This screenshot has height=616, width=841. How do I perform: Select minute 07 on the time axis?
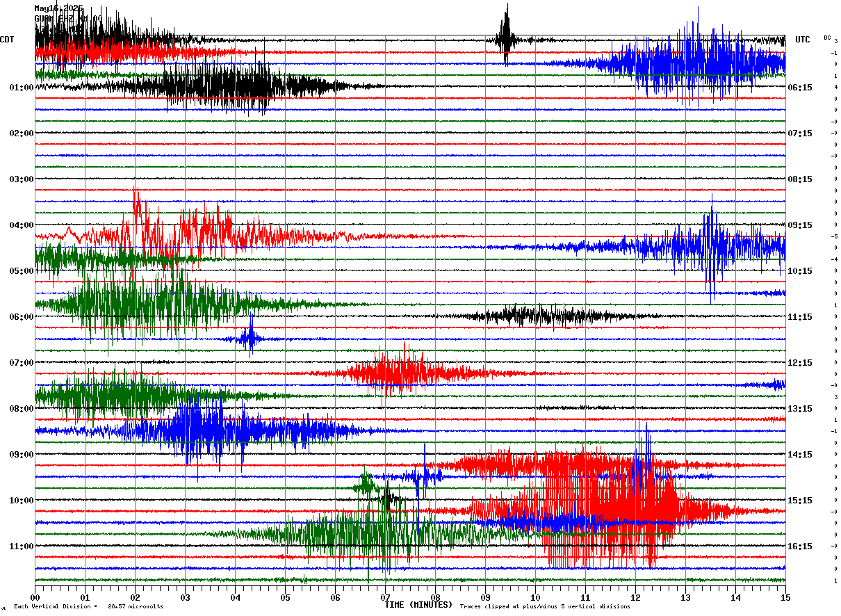385,597
